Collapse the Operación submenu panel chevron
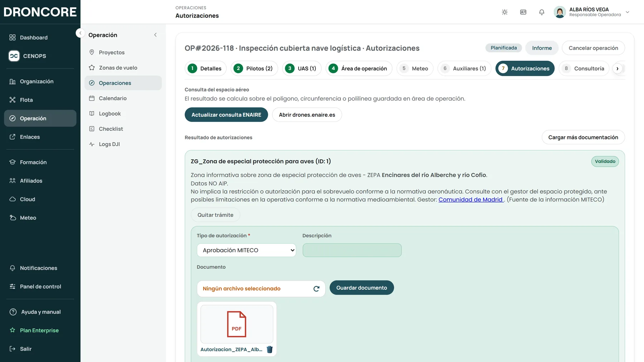The image size is (644, 362). [155, 35]
